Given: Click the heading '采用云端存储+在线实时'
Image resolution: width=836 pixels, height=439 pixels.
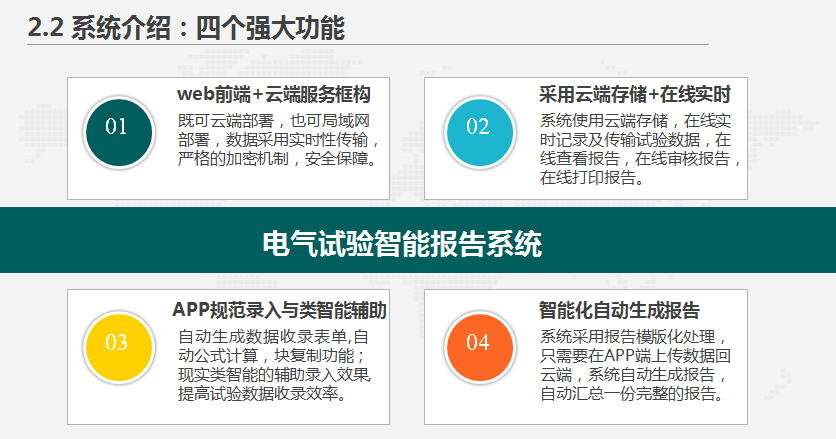Looking at the screenshot, I should [634, 95].
